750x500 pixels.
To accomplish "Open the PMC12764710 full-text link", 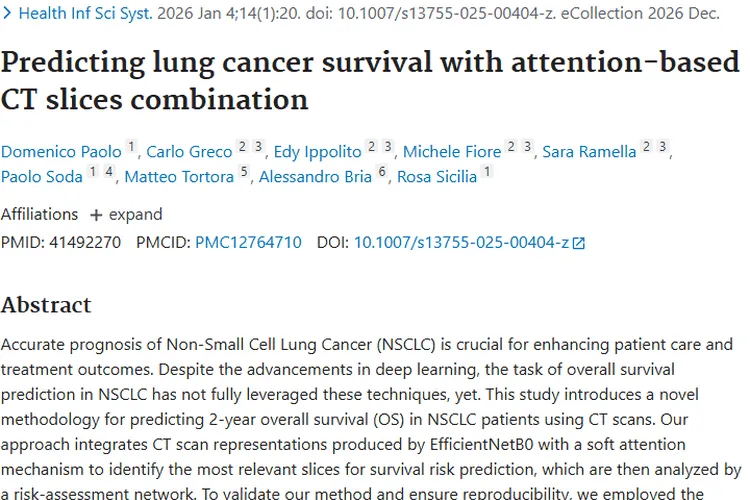I will [248, 242].
